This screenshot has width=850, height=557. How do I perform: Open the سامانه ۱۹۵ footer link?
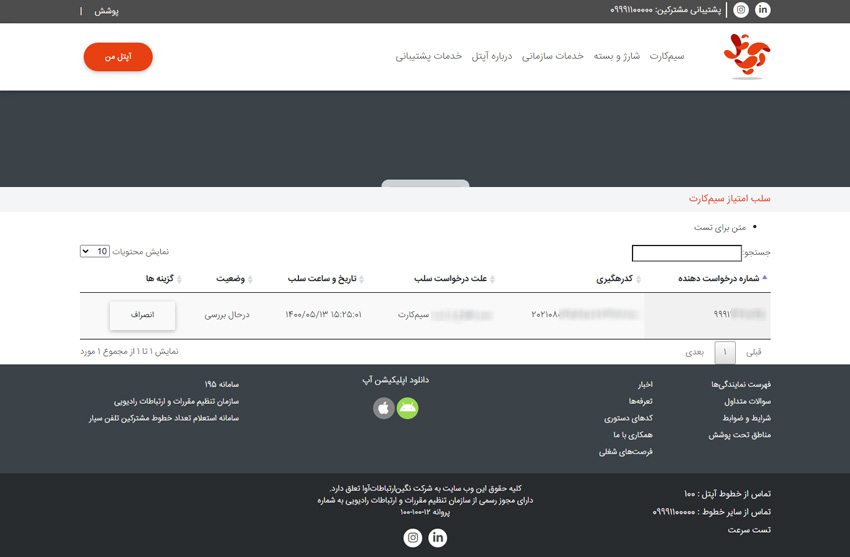[221, 384]
